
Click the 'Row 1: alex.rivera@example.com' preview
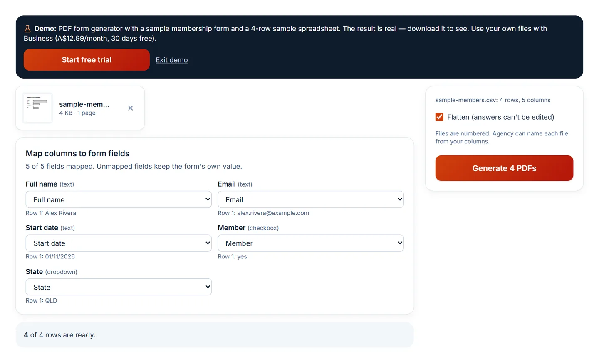tap(263, 213)
